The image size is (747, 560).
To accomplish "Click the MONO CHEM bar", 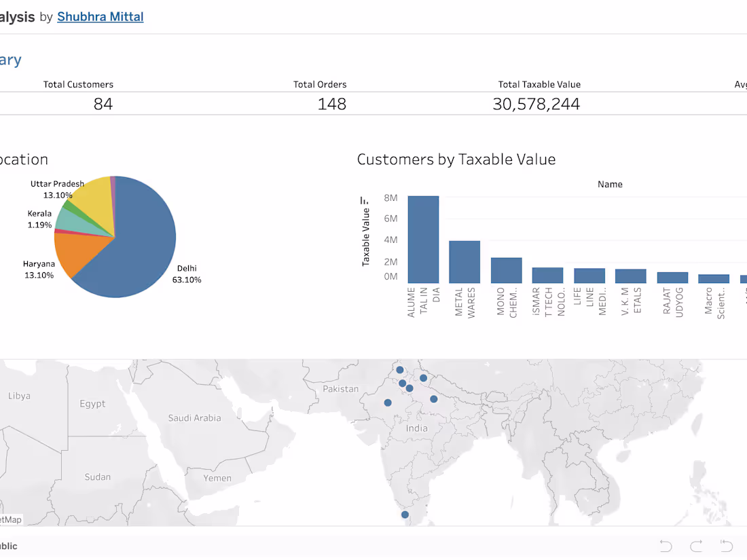I will click(507, 270).
